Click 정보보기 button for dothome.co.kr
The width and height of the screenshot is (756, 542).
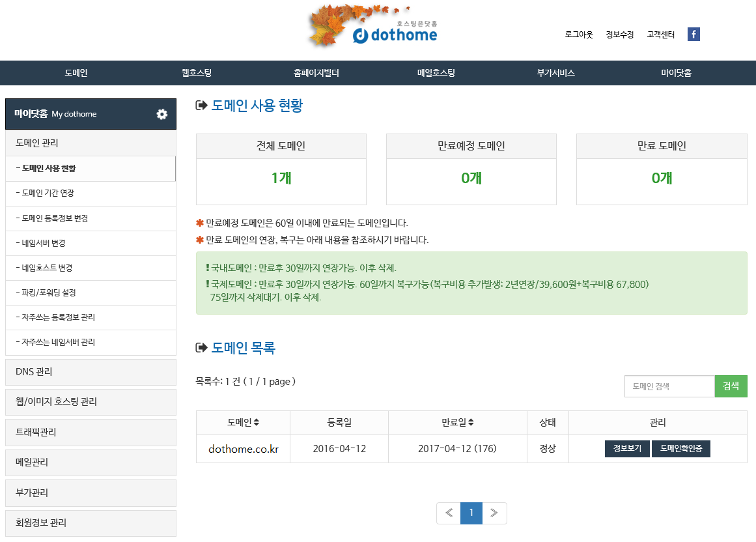pyautogui.click(x=627, y=448)
